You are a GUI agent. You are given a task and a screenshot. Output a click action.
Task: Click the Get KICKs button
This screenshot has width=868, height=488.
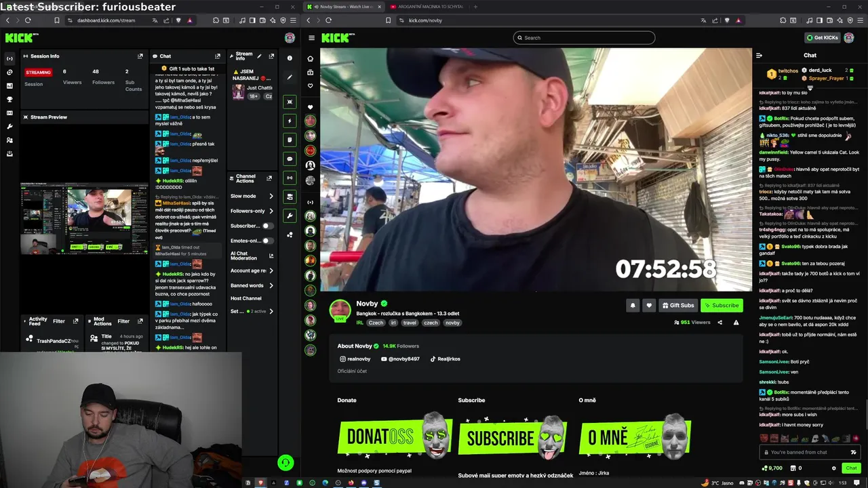tap(822, 38)
